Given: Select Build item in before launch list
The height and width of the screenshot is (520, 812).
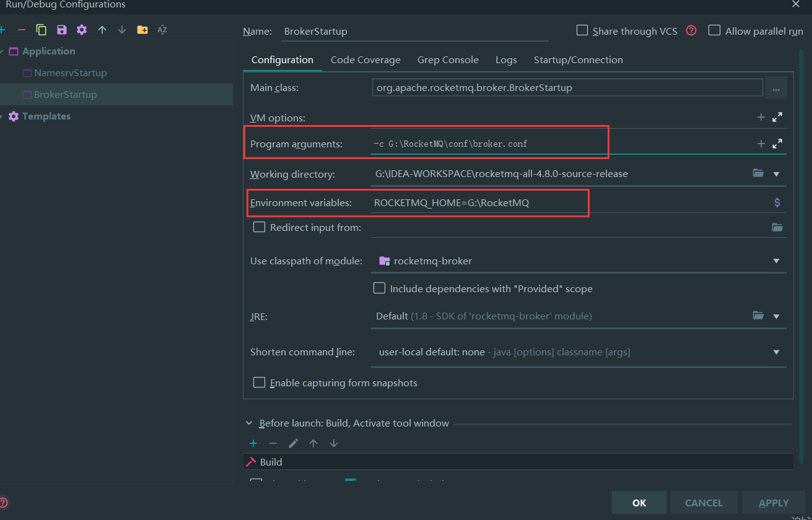Looking at the screenshot, I should (518, 462).
